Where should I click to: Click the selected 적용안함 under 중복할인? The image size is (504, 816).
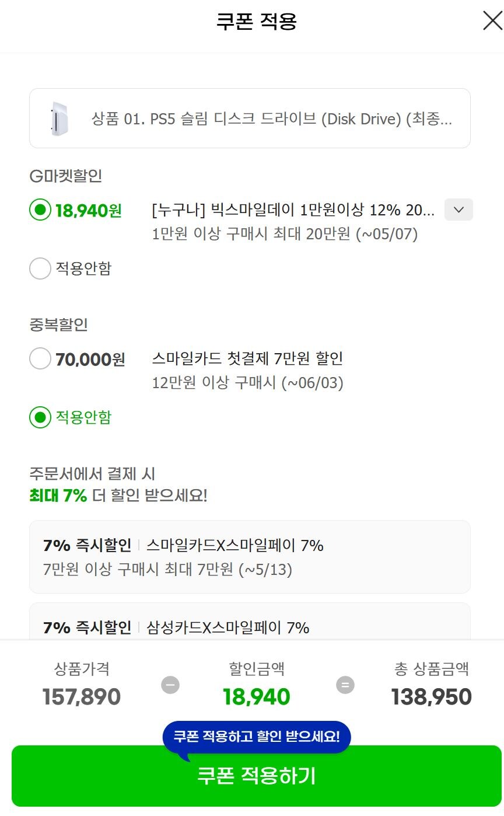click(x=40, y=418)
